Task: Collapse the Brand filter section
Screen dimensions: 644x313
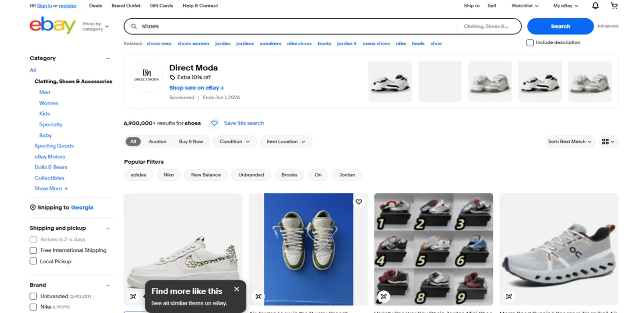Action: (x=108, y=285)
